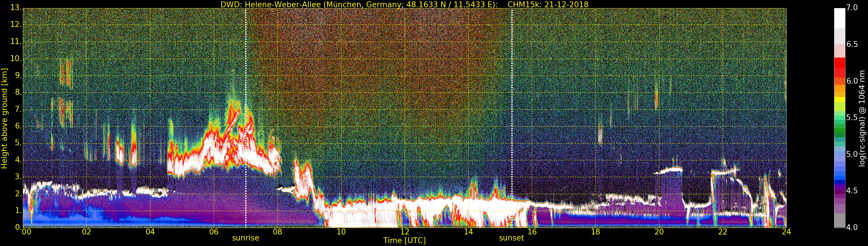The width and height of the screenshot is (868, 246).
Task: Click the 'sunset' label below the time axis
Action: coord(512,238)
